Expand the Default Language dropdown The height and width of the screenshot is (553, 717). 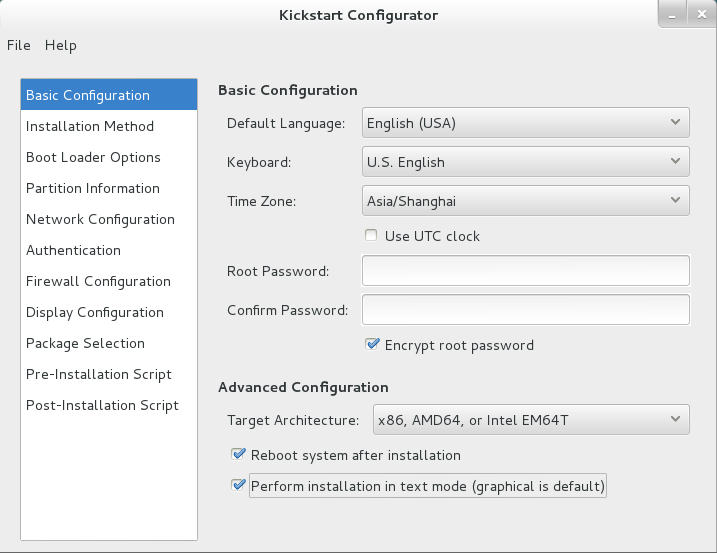[x=525, y=123]
